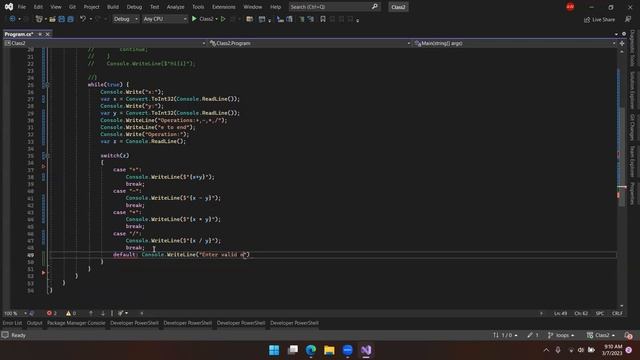This screenshot has height=360, width=640.
Task: Collapse the while loop at line 25
Action: (46, 85)
